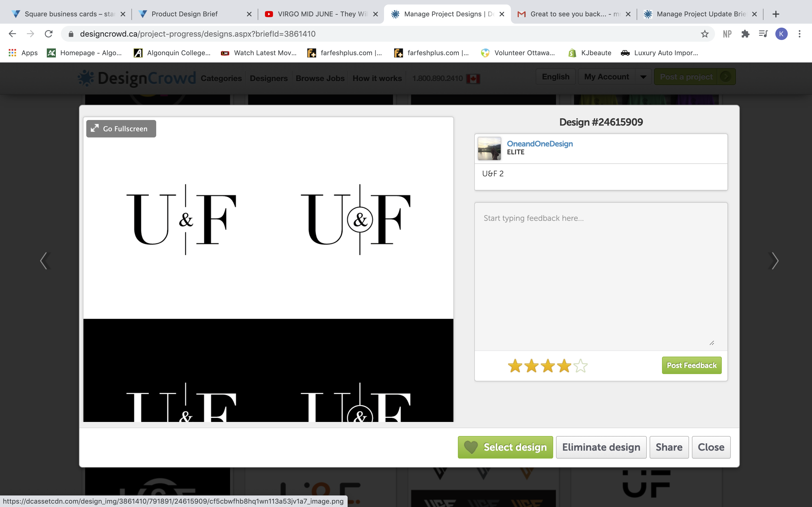Screen dimensions: 812x507
Task: Open Chrome extensions puzzle icon
Action: pos(745,34)
